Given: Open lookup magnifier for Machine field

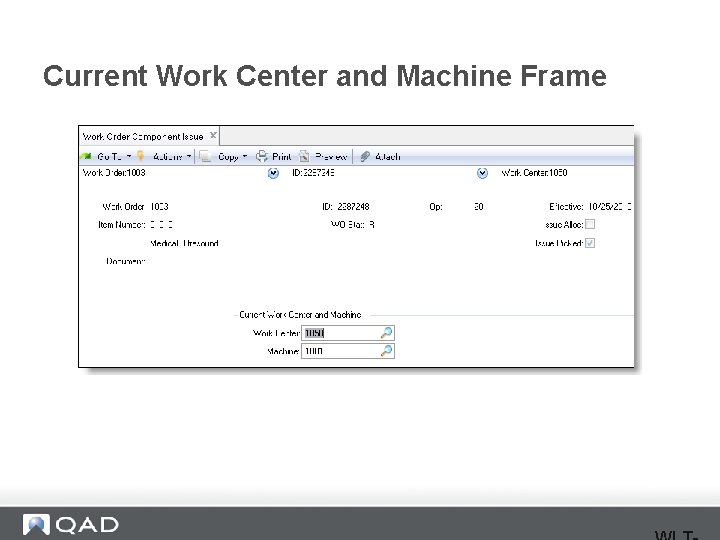Looking at the screenshot, I should click(386, 351).
